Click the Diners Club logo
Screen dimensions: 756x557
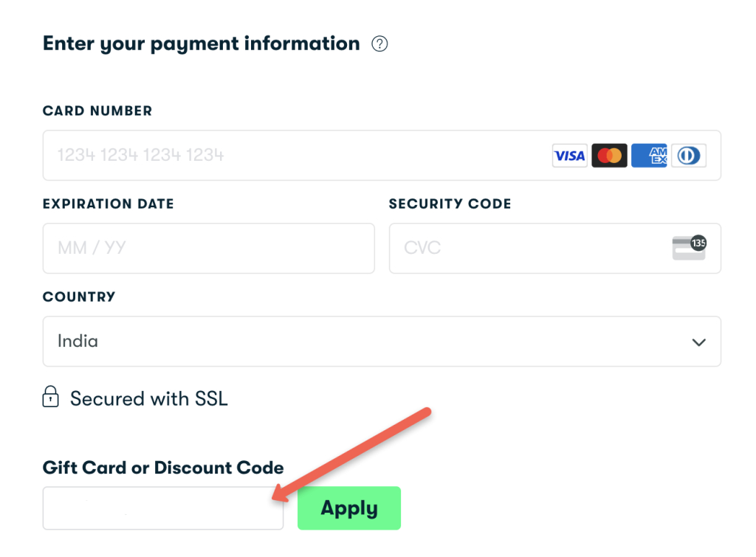[x=688, y=156]
